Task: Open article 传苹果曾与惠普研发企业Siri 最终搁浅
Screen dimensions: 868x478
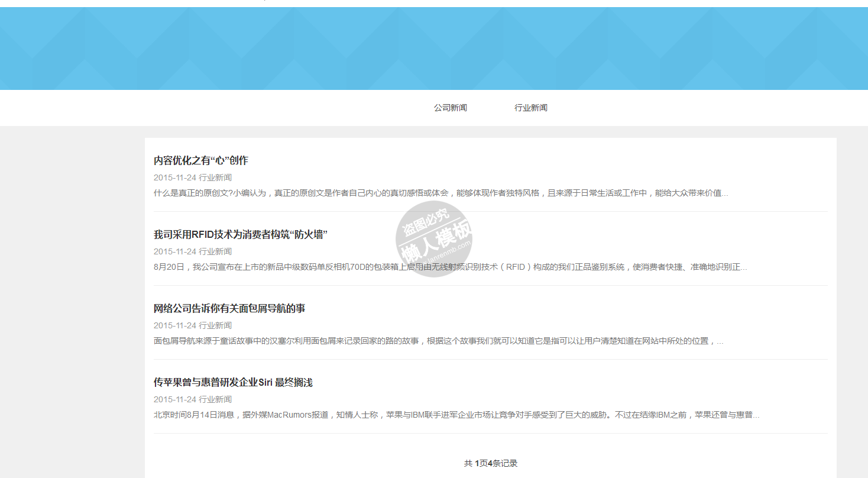Action: point(232,382)
